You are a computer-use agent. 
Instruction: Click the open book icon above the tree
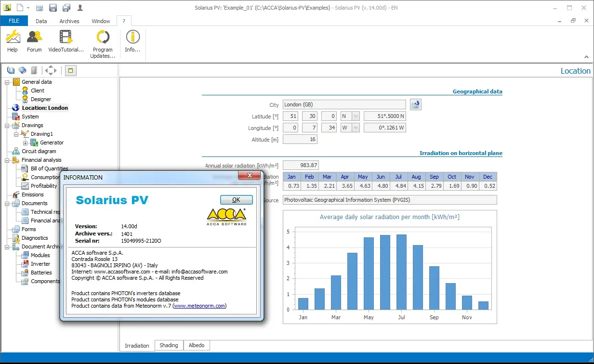[x=11, y=71]
